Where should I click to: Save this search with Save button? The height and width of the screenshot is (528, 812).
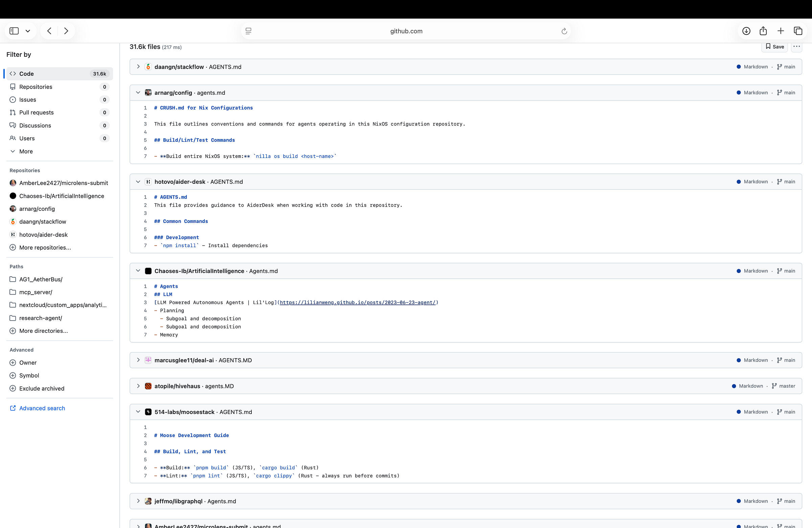774,47
